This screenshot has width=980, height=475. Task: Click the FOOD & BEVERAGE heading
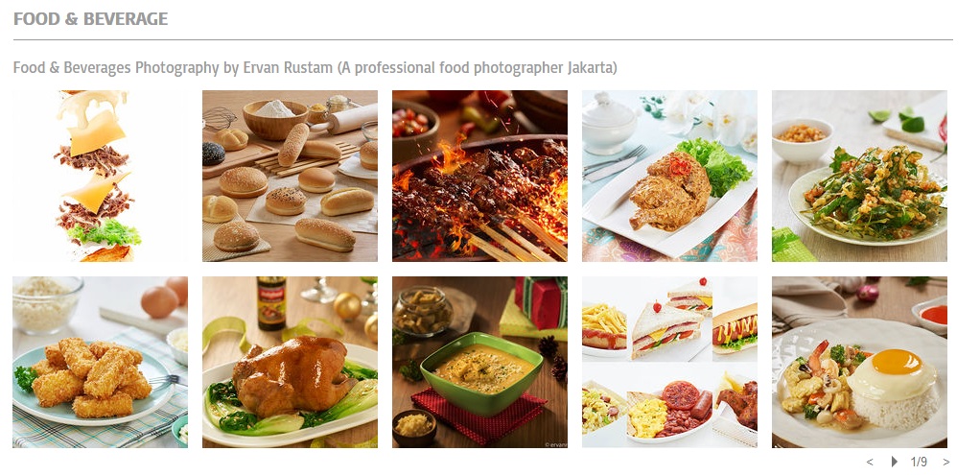pyautogui.click(x=91, y=19)
